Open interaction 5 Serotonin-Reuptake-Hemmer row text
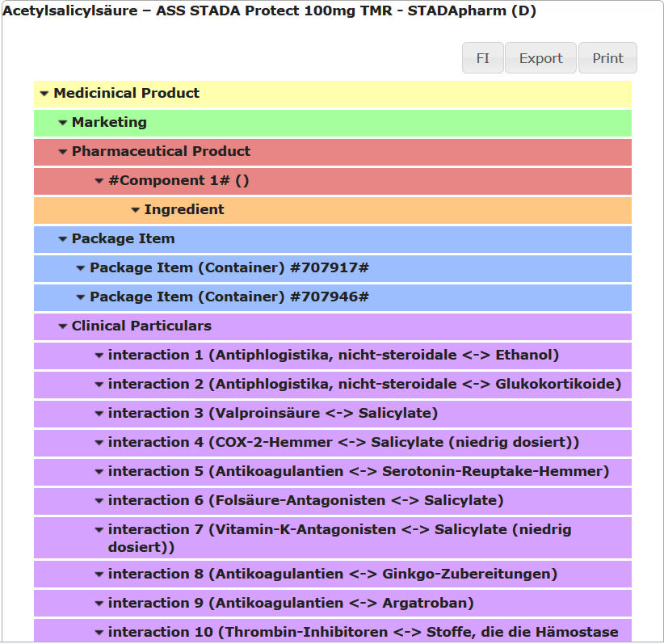This screenshot has width=664, height=644. [x=359, y=471]
